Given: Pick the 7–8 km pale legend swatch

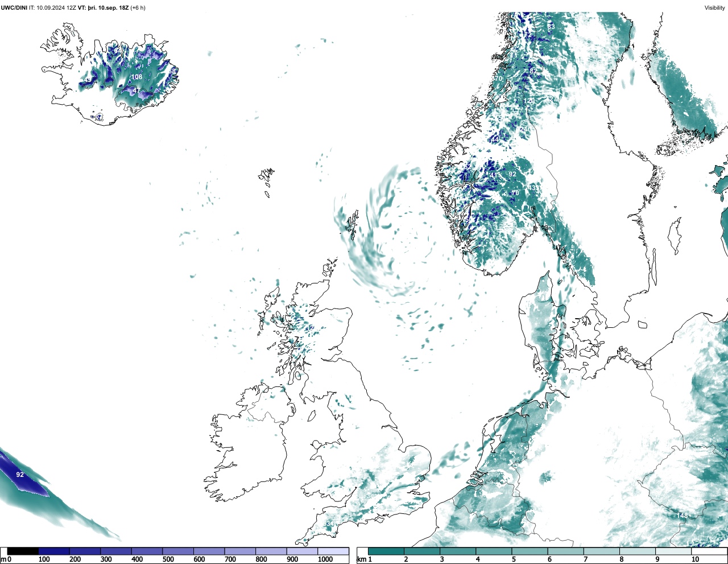Looking at the screenshot, I should point(602,551).
